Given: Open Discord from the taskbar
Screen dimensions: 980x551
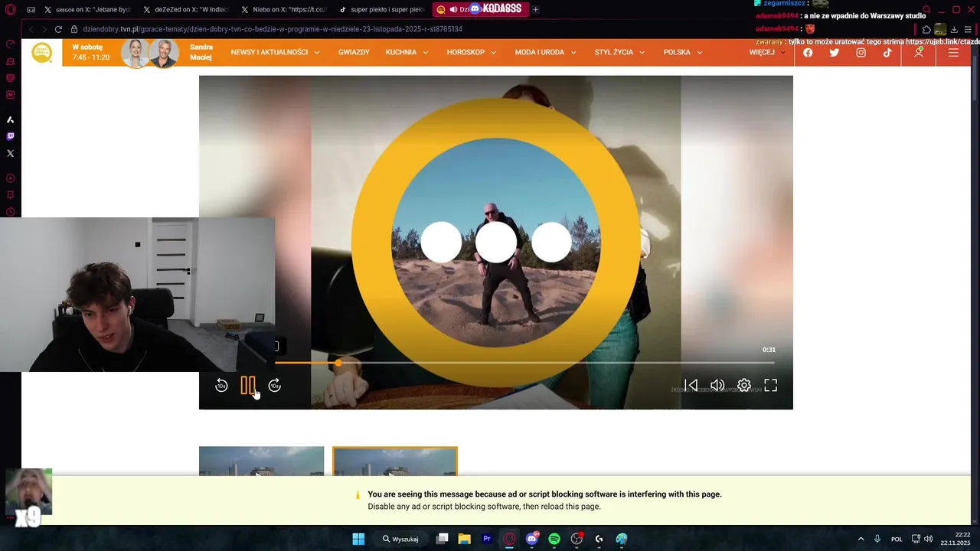Looking at the screenshot, I should [532, 539].
